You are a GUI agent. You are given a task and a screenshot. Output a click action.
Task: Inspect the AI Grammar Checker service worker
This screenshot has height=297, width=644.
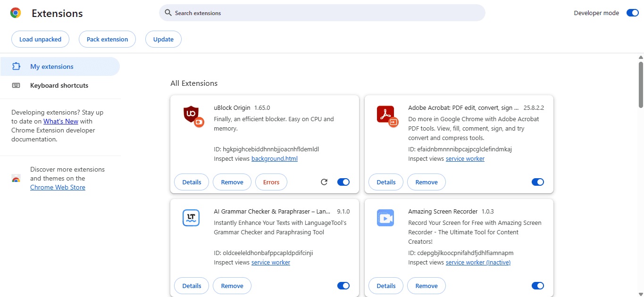pos(271,263)
